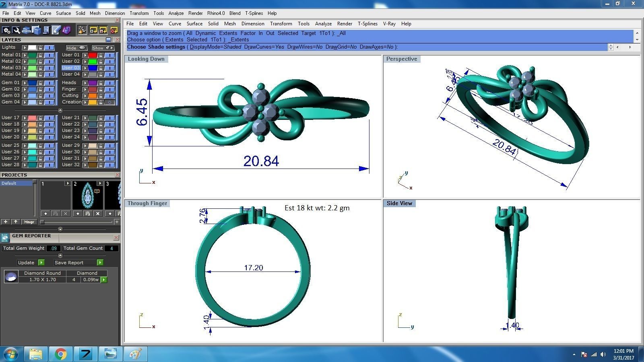Click the Gem Reporter panel icon
Screen dimensions: 644x362
click(x=5, y=237)
